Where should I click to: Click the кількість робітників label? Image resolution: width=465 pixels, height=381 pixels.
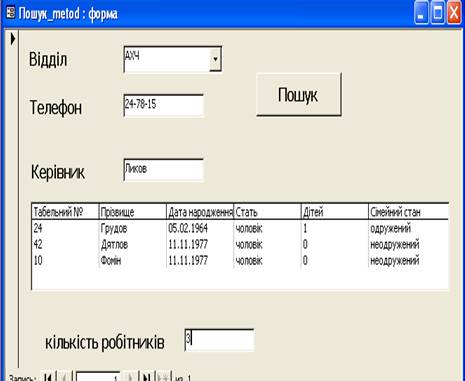(105, 342)
